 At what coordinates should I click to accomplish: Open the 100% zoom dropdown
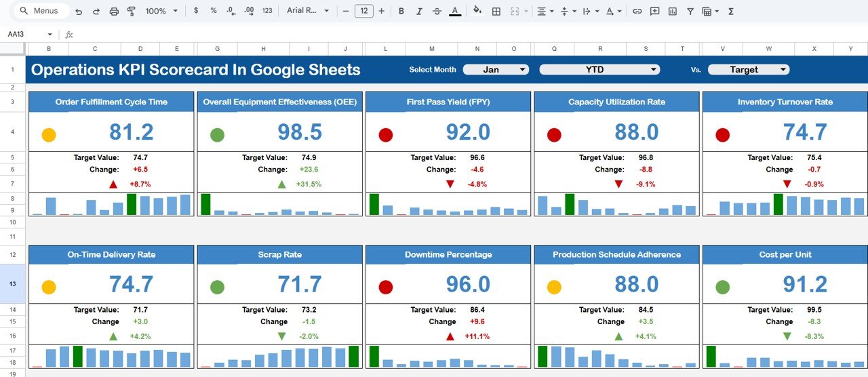pos(161,12)
